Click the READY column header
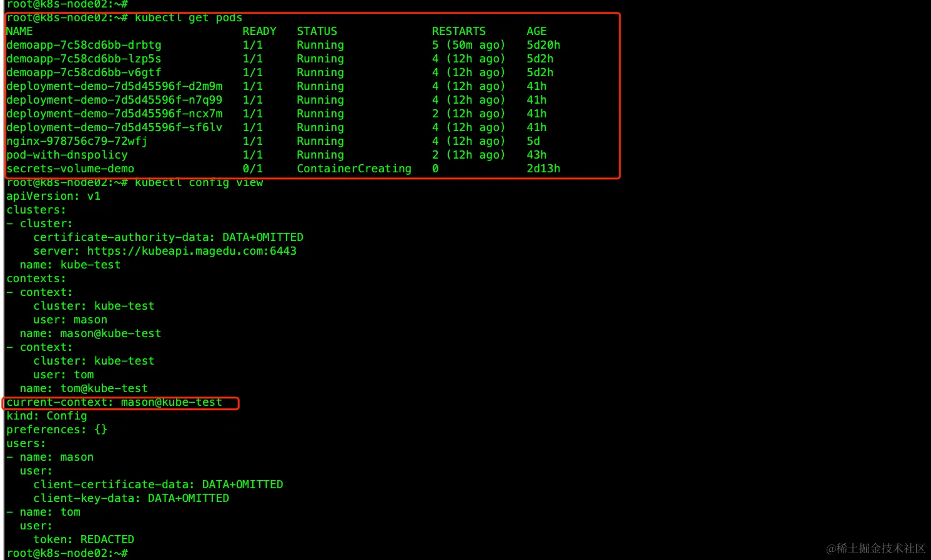Viewport: 931px width, 560px height. [x=259, y=31]
